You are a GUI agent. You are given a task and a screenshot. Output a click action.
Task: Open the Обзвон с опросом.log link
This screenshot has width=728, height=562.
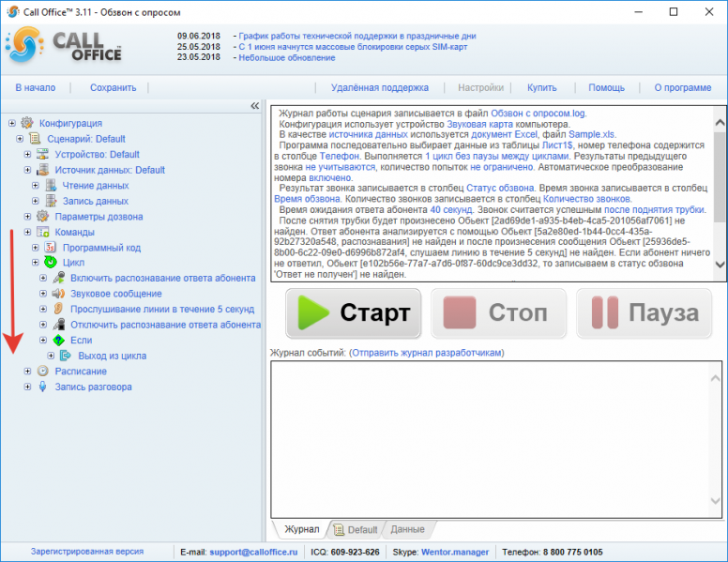tap(538, 114)
